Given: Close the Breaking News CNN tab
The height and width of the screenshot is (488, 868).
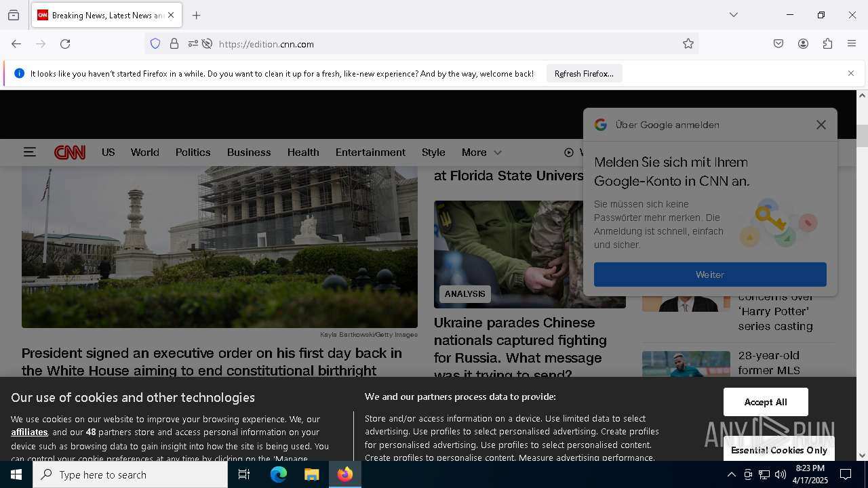Looking at the screenshot, I should click(171, 15).
